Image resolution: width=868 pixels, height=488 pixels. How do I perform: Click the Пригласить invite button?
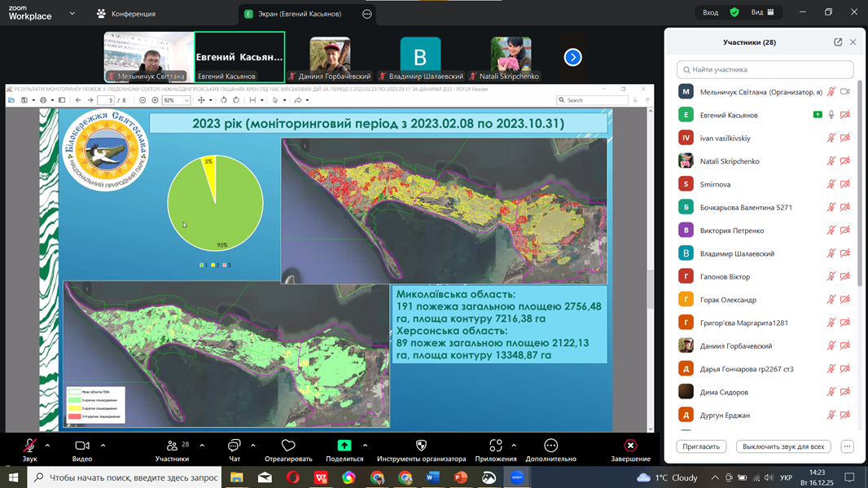[701, 446]
